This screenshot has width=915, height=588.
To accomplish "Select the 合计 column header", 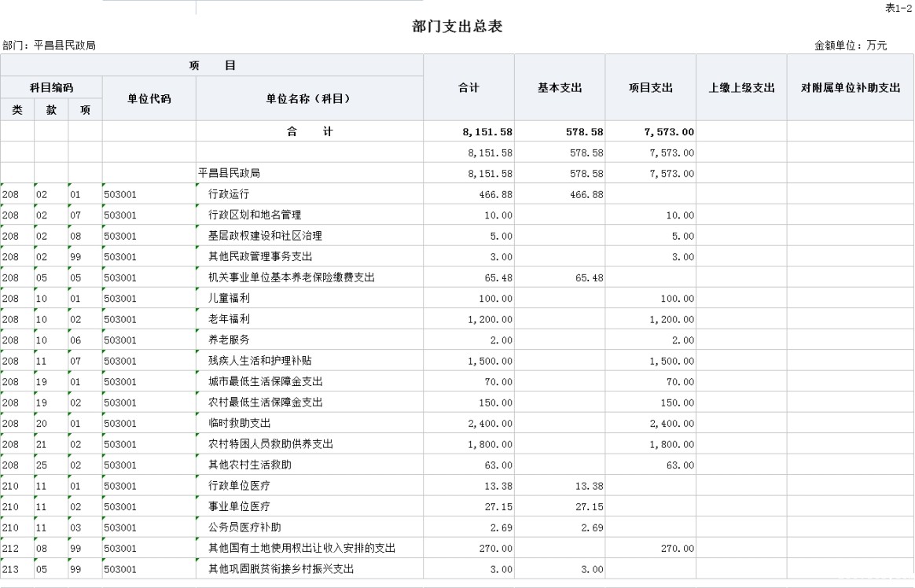I will [x=469, y=87].
